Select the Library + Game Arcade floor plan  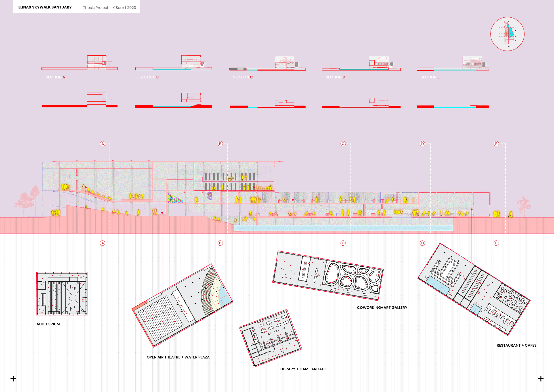[x=270, y=338]
